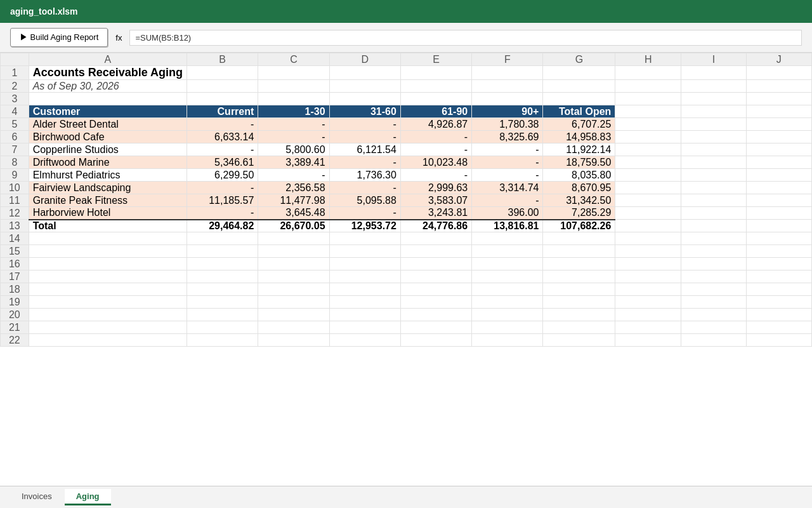The height and width of the screenshot is (508, 812).
Task: Select row 13 header
Action: [15, 226]
